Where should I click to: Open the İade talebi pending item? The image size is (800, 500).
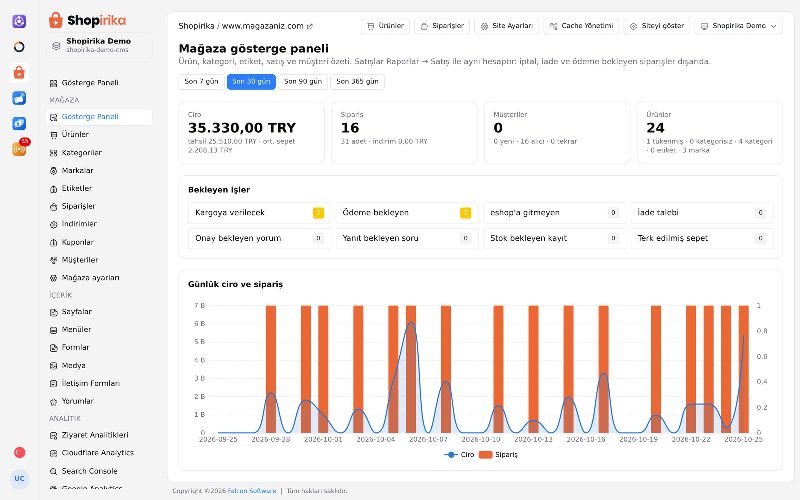(702, 213)
